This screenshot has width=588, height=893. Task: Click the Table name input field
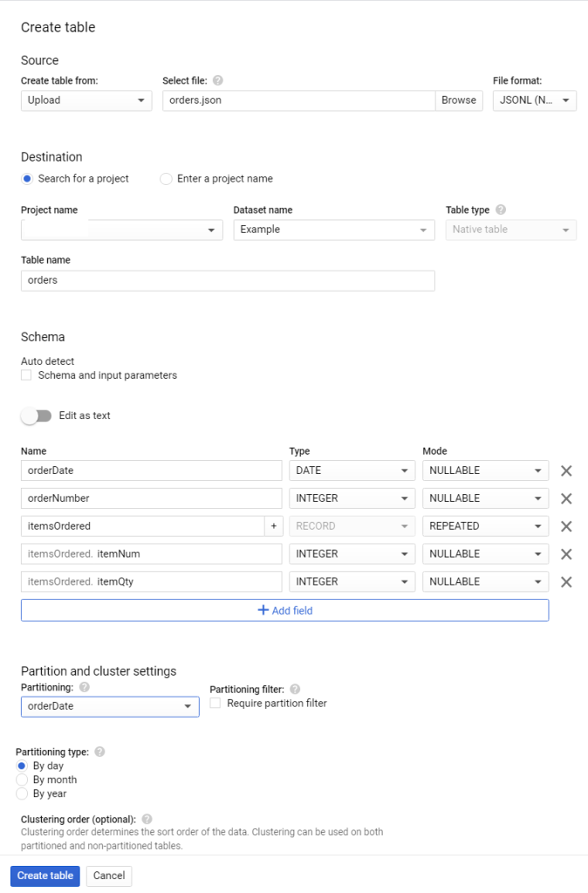[227, 280]
